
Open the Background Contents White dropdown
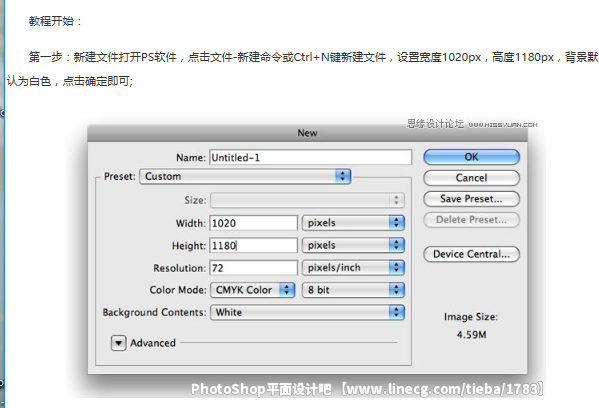click(x=307, y=312)
